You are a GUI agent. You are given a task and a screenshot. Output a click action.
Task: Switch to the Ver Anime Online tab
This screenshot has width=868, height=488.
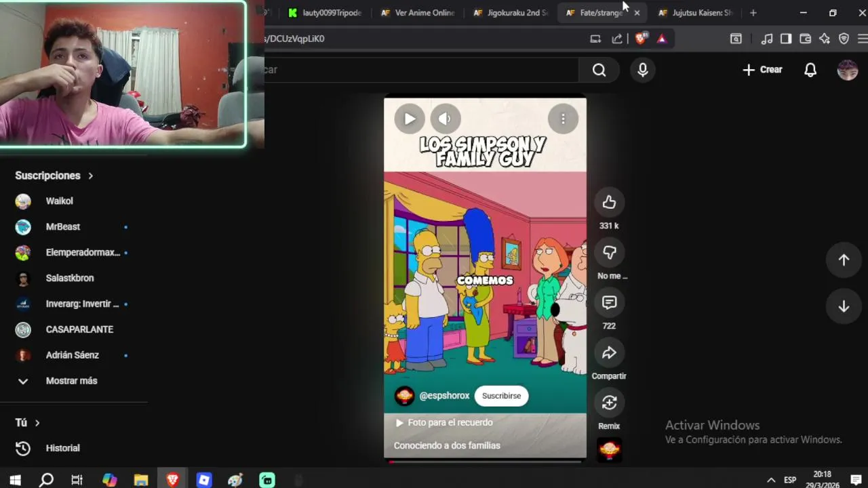[x=418, y=13]
